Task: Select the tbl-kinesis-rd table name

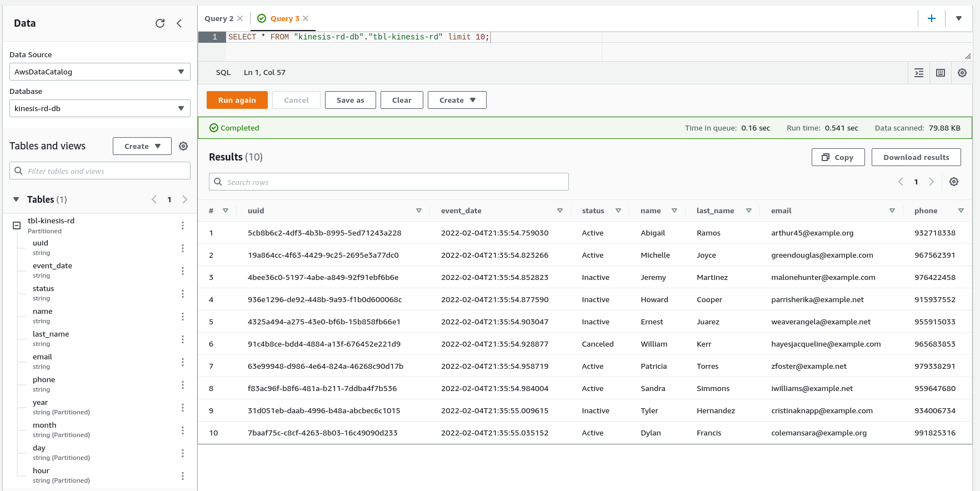Action: [x=51, y=221]
